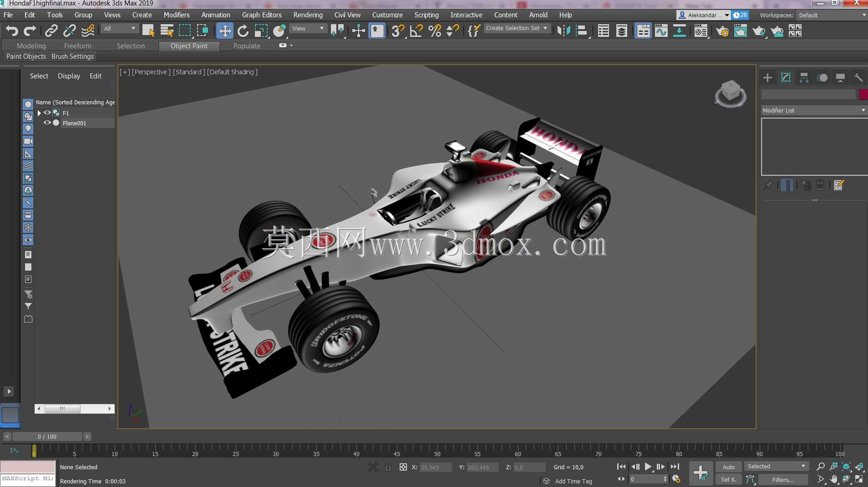Toggle the selection lock padlock
Screen dimensions: 868x487
pyautogui.click(x=388, y=467)
